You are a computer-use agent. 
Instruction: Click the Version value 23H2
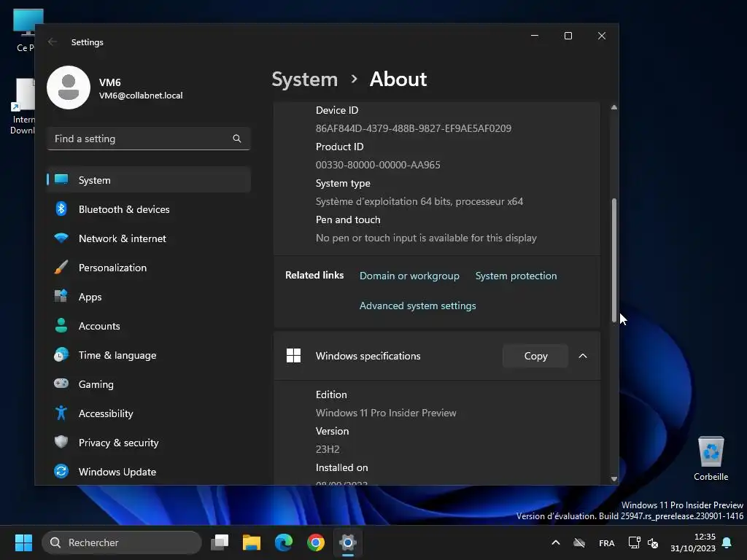click(328, 449)
